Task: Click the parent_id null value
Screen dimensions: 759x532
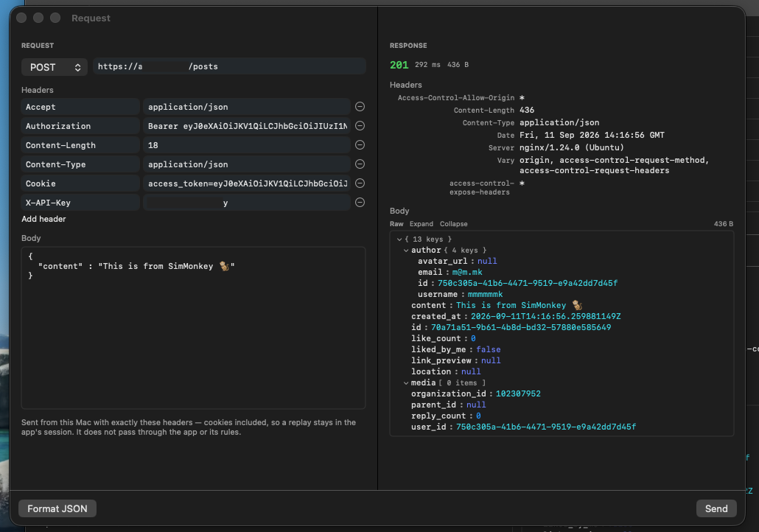Action: [476, 405]
